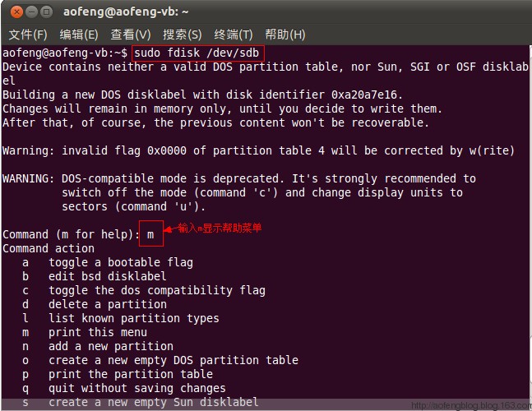Open the 帮助(H) menu
This screenshot has height=411, width=532.
[285, 35]
